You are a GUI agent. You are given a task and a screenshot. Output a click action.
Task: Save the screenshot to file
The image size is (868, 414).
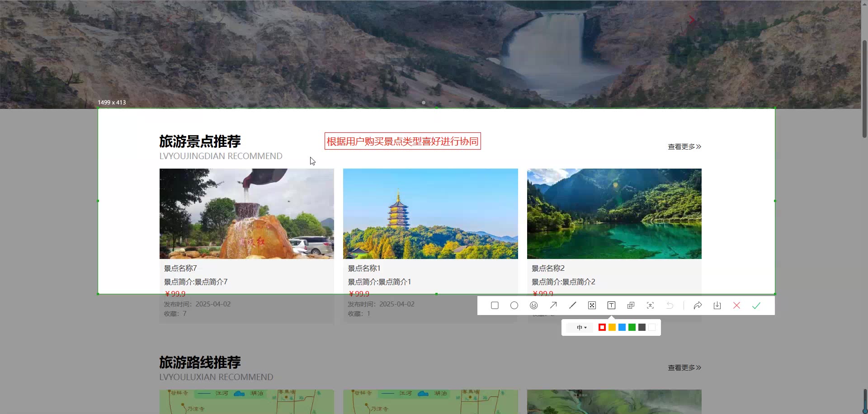717,306
